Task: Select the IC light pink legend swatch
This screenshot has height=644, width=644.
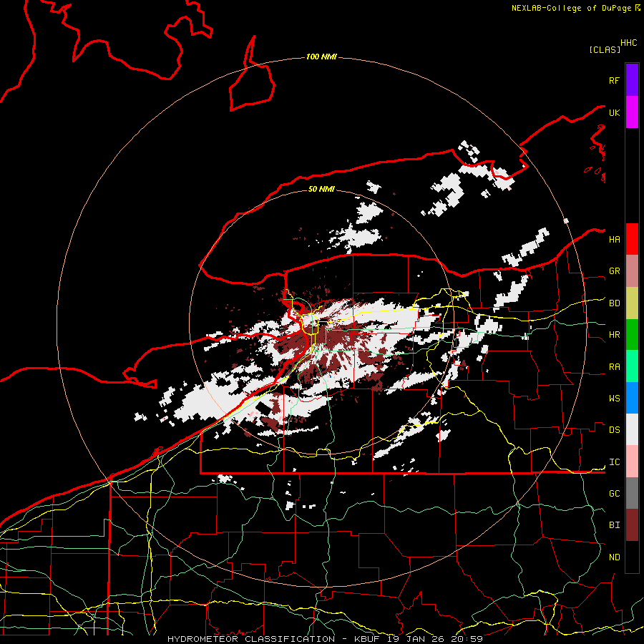Action: (x=632, y=462)
